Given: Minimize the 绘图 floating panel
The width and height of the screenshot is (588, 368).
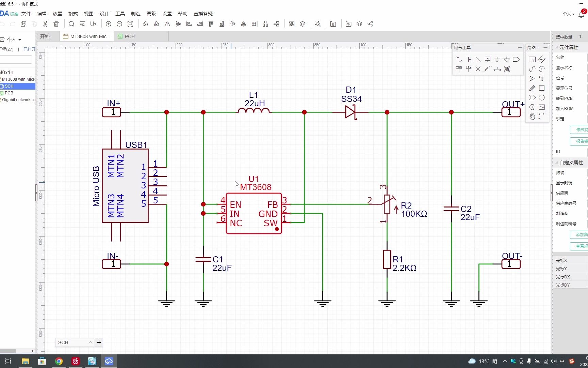Looking at the screenshot, I should click(x=545, y=47).
